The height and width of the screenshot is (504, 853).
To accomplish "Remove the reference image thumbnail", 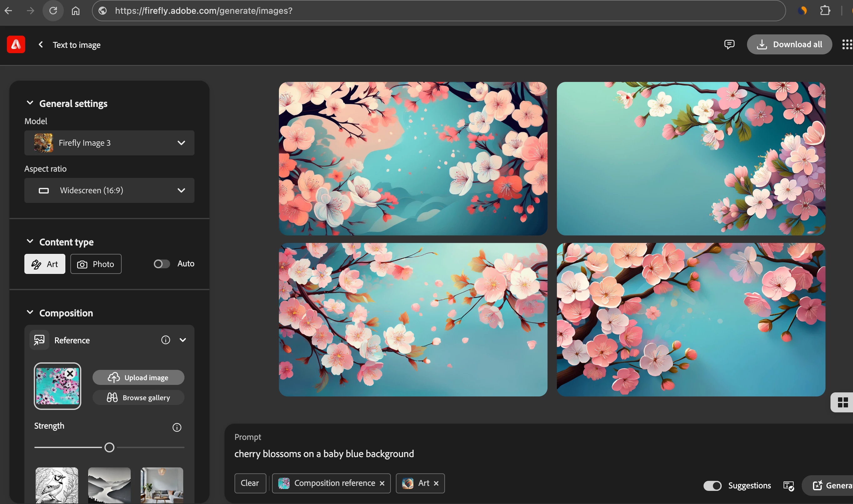I will pyautogui.click(x=70, y=374).
